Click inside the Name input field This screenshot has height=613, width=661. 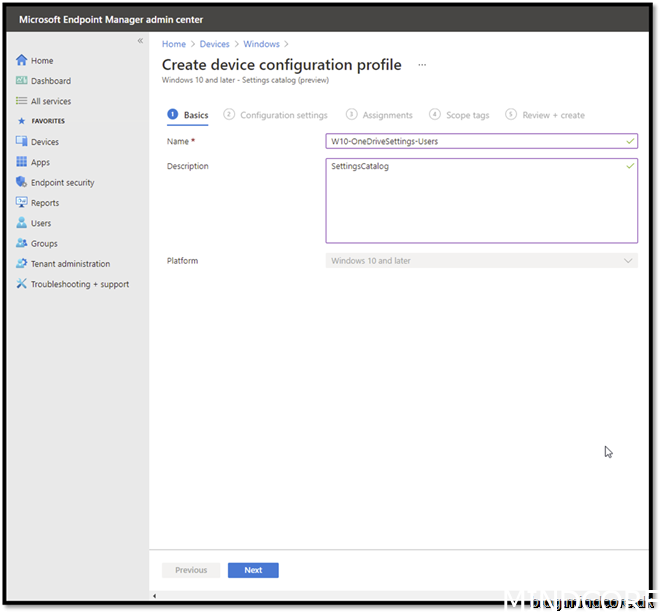(x=475, y=142)
